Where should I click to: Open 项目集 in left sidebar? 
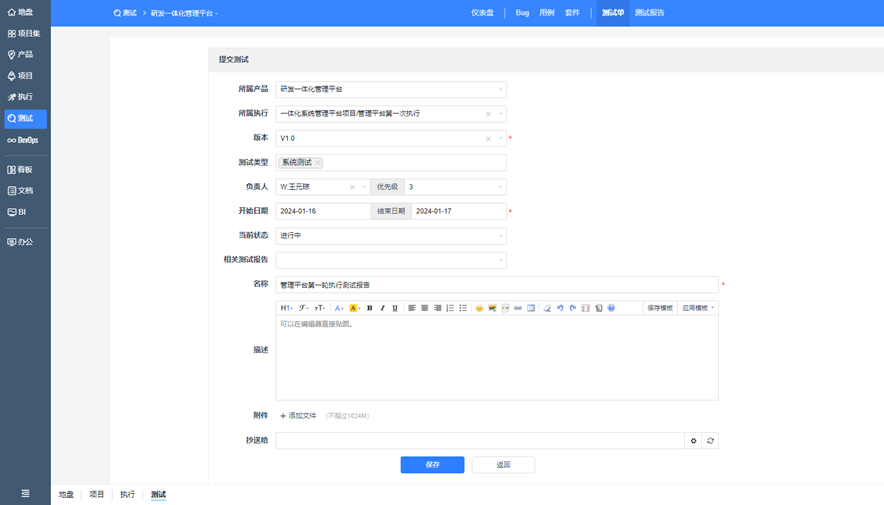pyautogui.click(x=24, y=33)
